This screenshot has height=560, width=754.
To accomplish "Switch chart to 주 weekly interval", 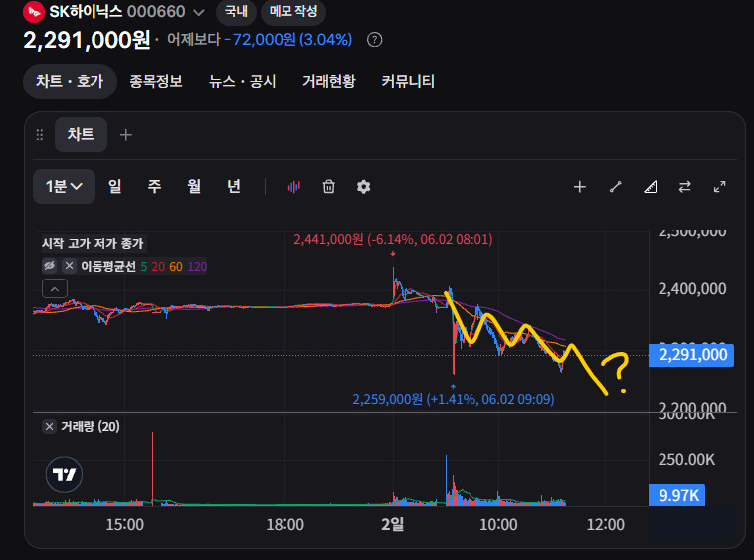I will pyautogui.click(x=154, y=187).
